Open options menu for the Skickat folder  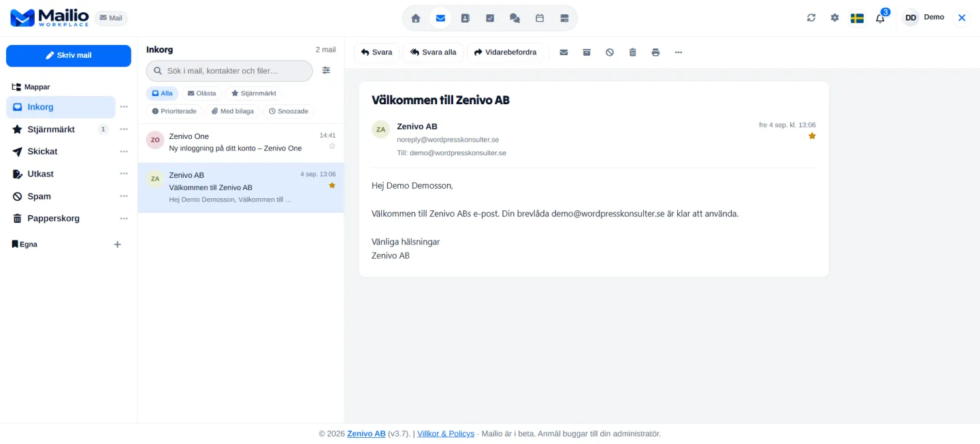click(x=124, y=151)
